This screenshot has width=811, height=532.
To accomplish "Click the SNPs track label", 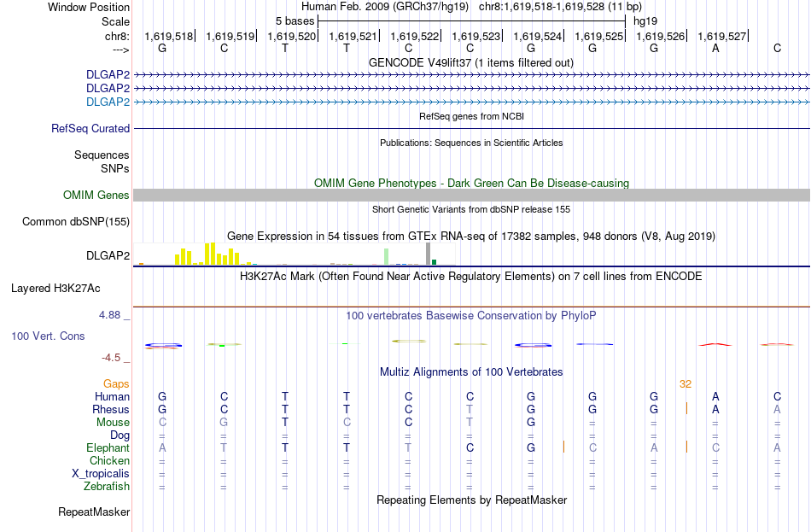I will tap(115, 168).
